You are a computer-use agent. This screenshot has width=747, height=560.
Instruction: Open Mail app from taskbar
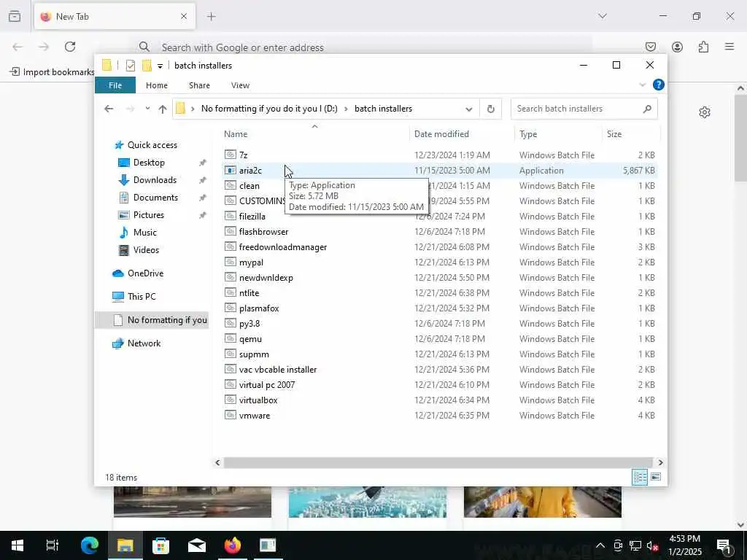pyautogui.click(x=196, y=545)
